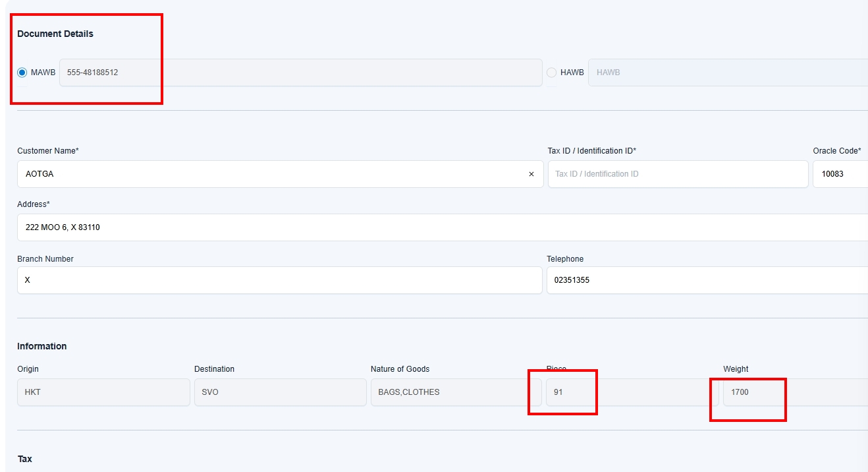Select the Oracle Code field

[x=840, y=174]
